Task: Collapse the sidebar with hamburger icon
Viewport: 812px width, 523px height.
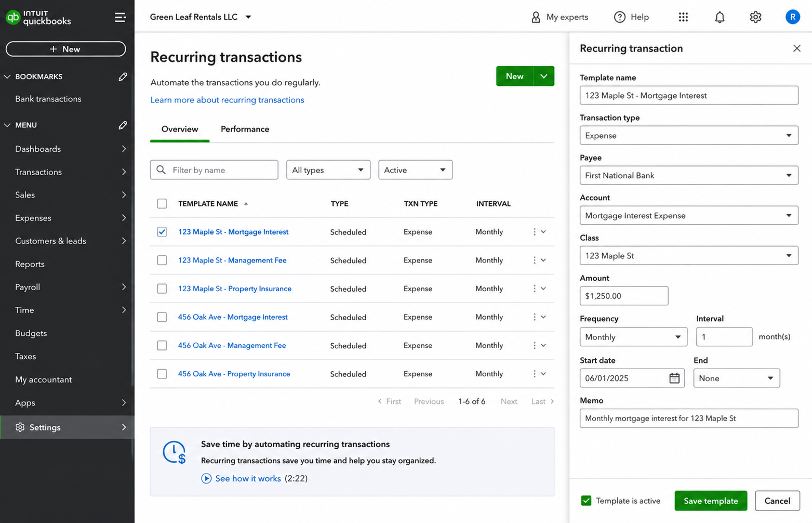Action: pos(120,17)
